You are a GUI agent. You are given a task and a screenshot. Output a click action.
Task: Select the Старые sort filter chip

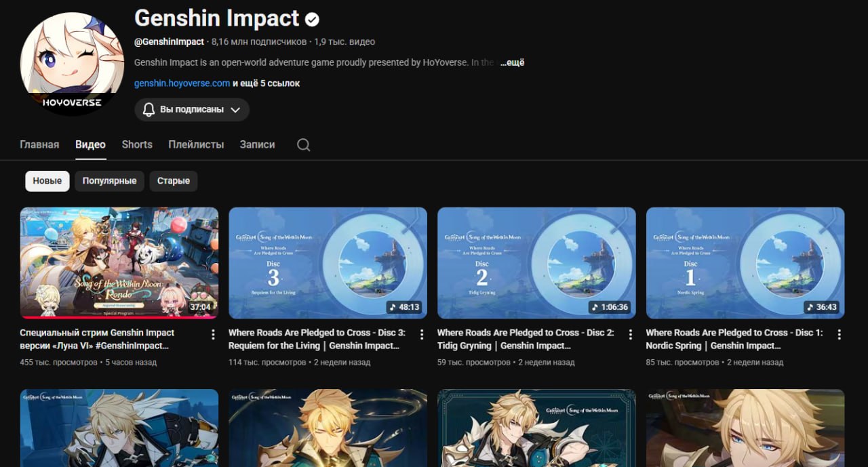pyautogui.click(x=174, y=181)
